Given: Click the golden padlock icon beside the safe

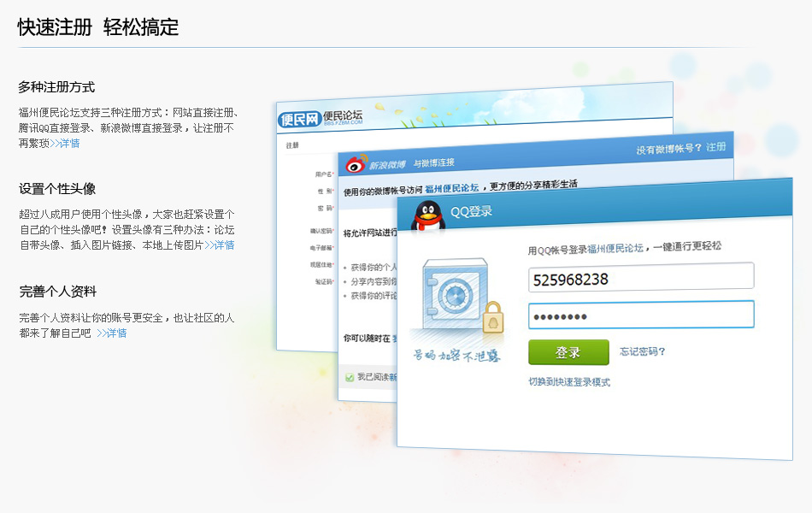Looking at the screenshot, I should pos(493,317).
